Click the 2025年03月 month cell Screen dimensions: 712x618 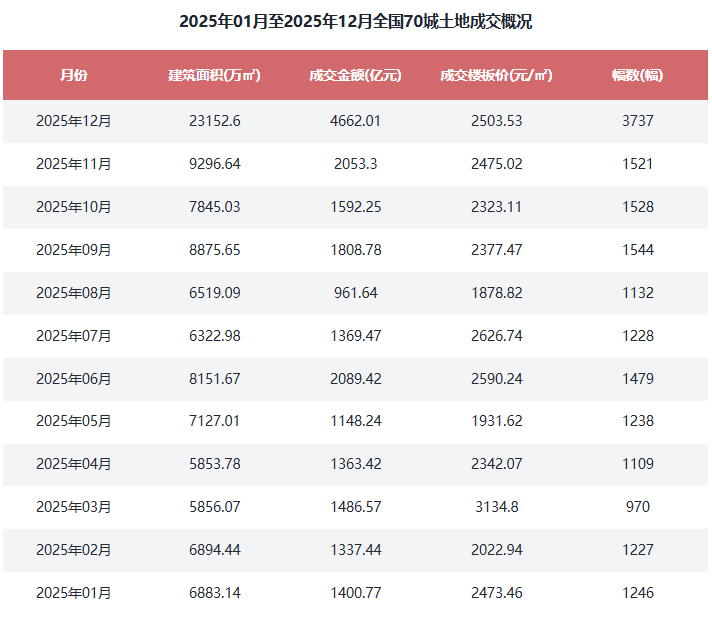coord(73,507)
